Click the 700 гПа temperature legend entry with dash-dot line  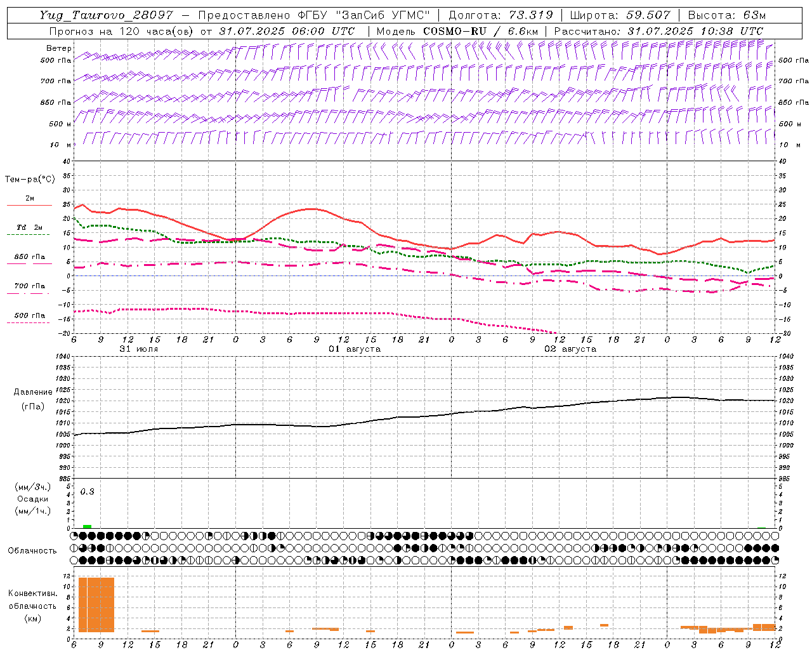click(29, 286)
